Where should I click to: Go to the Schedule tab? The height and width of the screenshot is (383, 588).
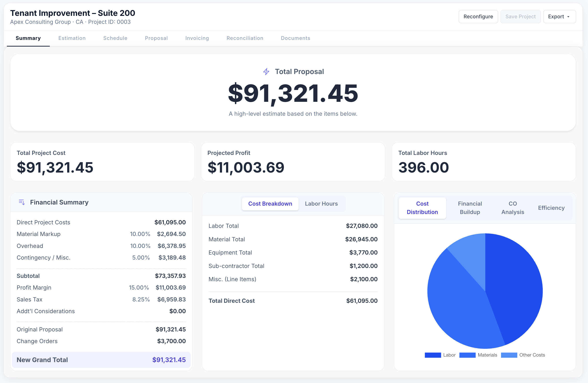(115, 38)
